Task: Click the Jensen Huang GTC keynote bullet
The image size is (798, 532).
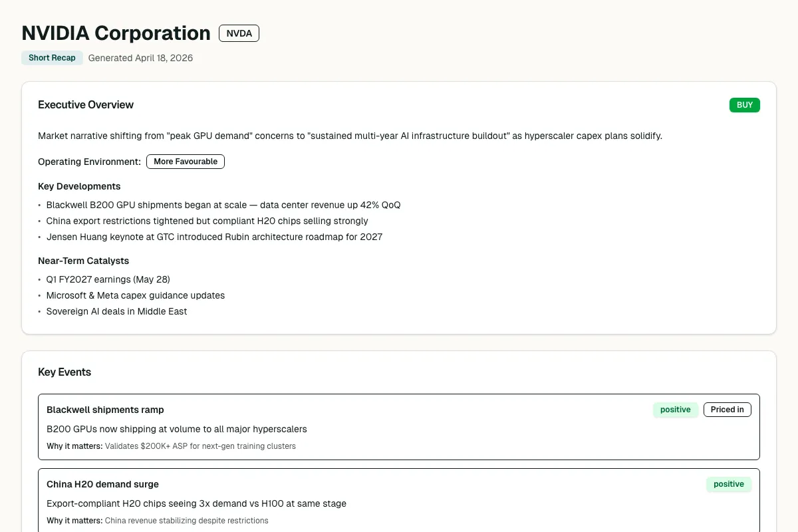Action: 214,237
